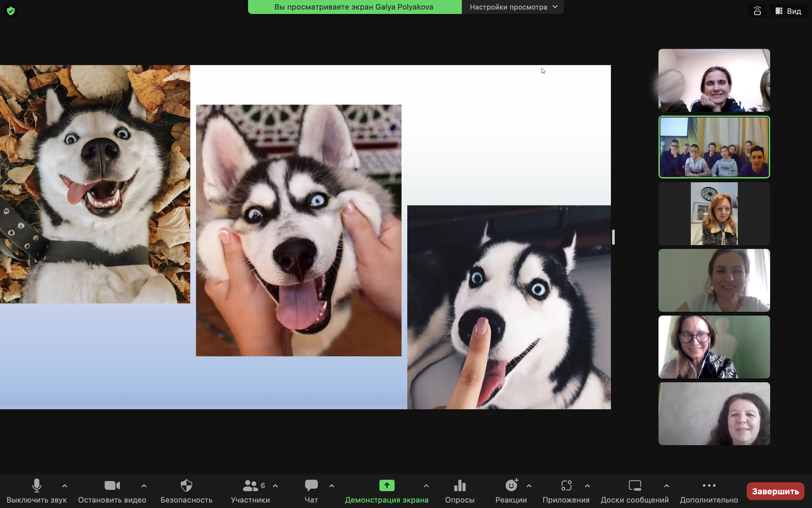Select the bottom video tile of dark-haired woman

pyautogui.click(x=714, y=414)
